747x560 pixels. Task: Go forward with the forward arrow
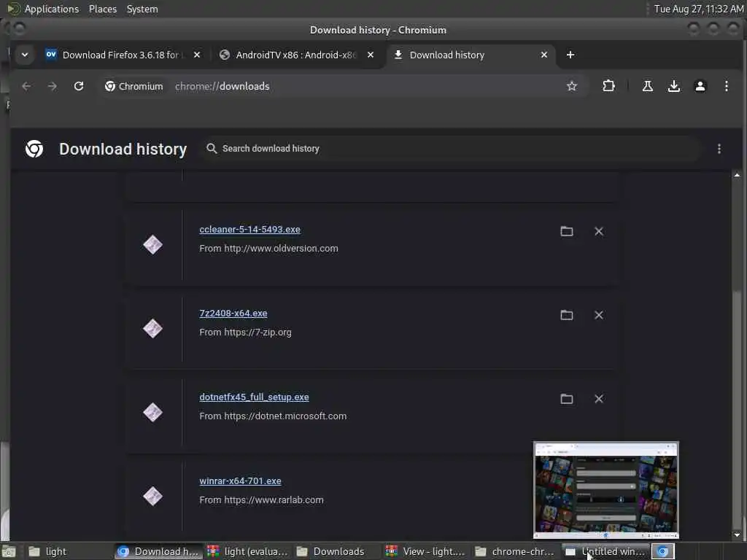(53, 86)
